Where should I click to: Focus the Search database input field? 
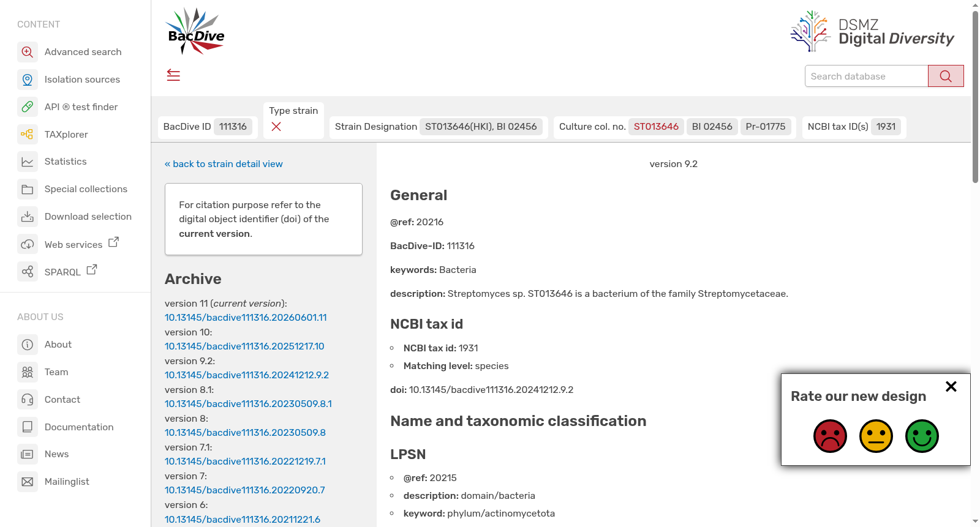click(866, 76)
